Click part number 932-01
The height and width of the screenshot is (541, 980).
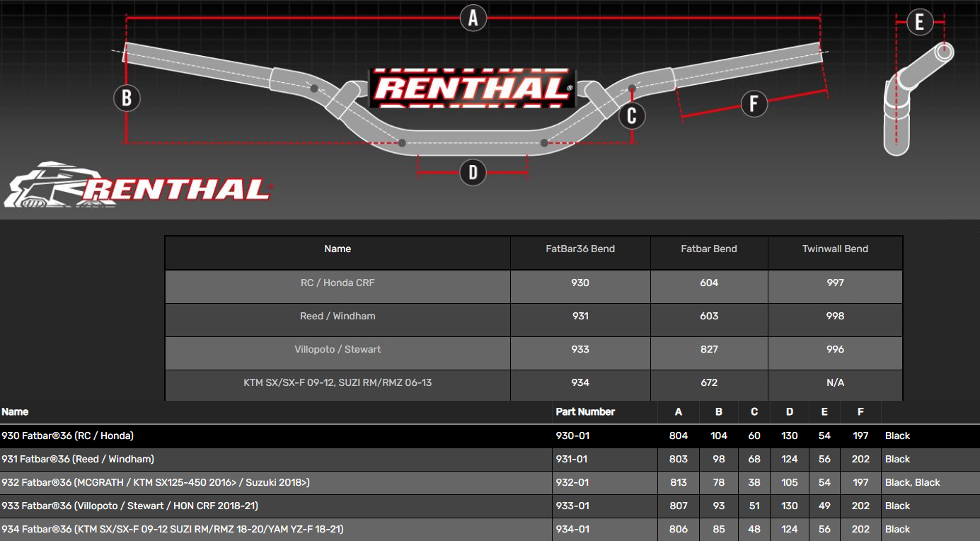[x=572, y=482]
